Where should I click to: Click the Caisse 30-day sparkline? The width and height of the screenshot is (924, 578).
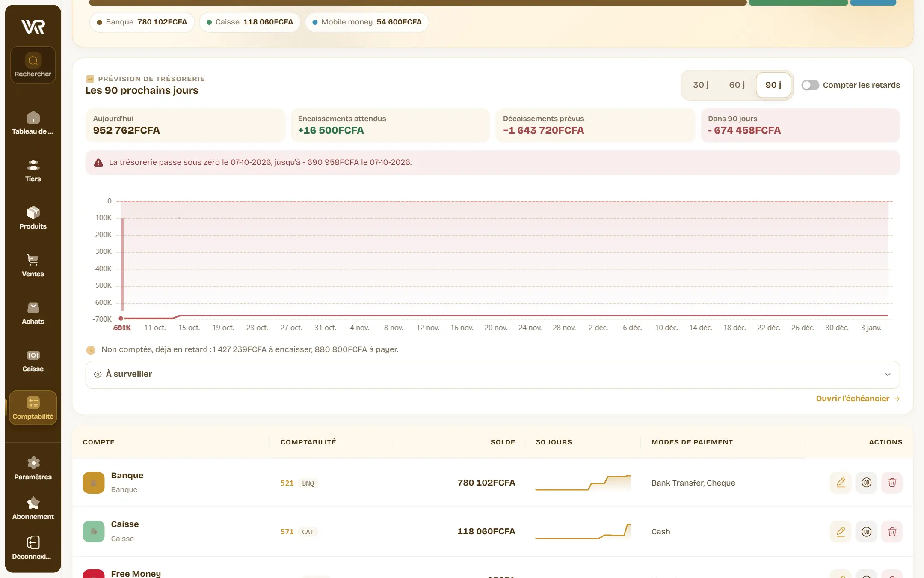(x=583, y=532)
